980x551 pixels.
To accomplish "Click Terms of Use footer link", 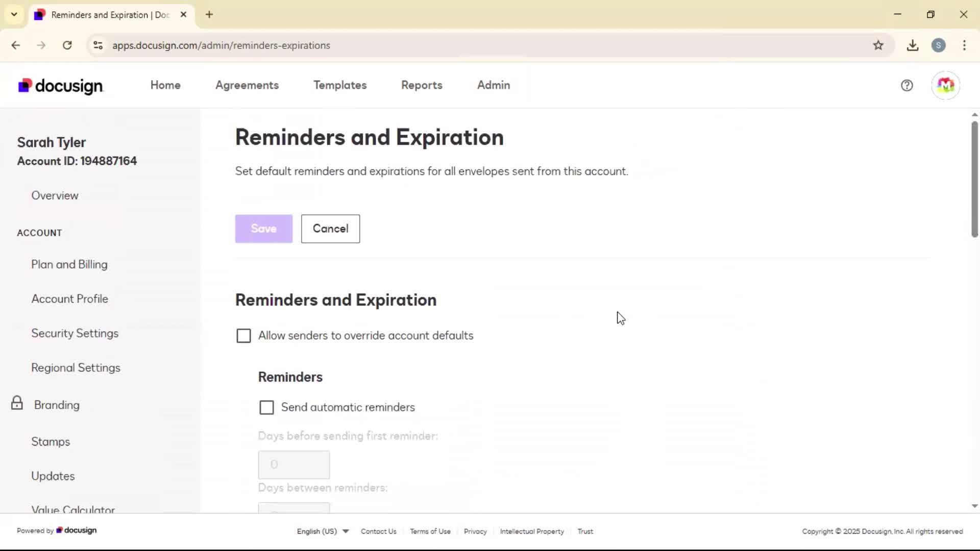I will (430, 531).
